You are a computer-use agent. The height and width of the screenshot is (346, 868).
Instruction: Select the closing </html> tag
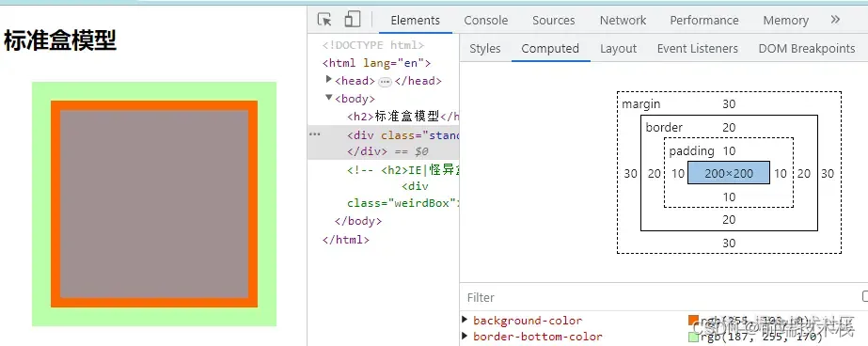(346, 240)
